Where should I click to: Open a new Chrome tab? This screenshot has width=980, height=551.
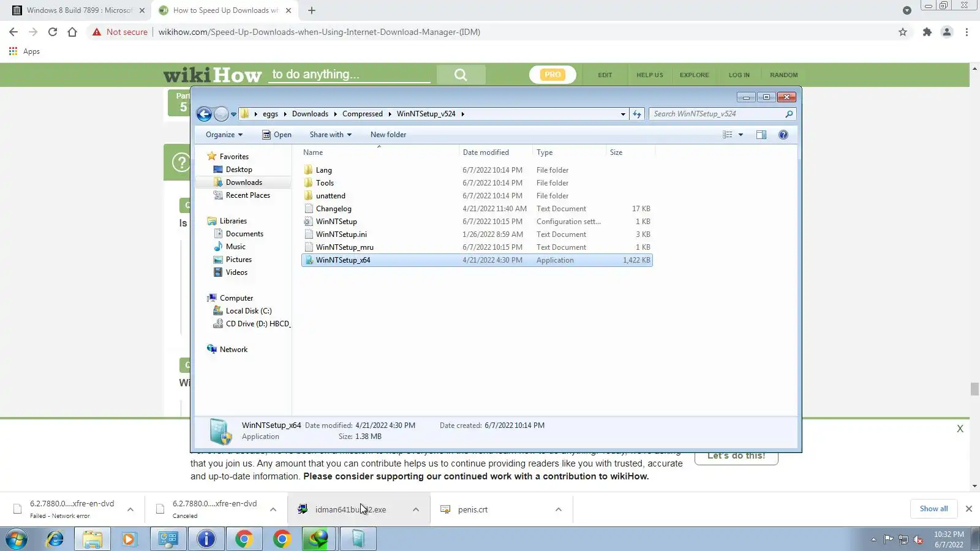312,10
